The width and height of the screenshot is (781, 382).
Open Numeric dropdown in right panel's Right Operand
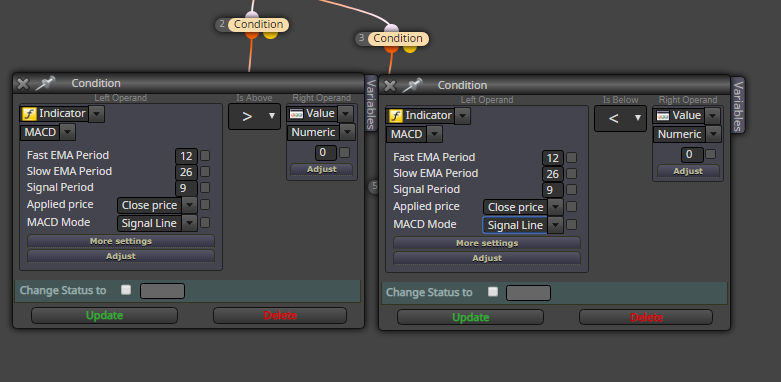[x=714, y=134]
